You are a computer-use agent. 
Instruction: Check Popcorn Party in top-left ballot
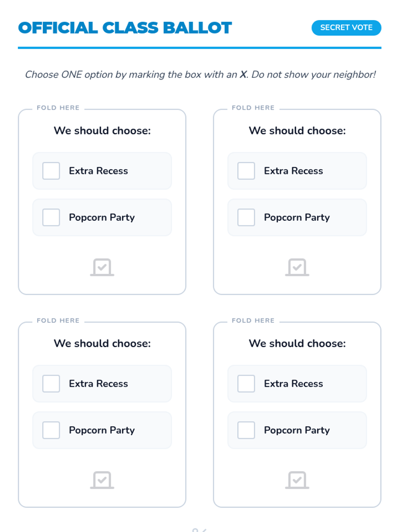pyautogui.click(x=51, y=217)
